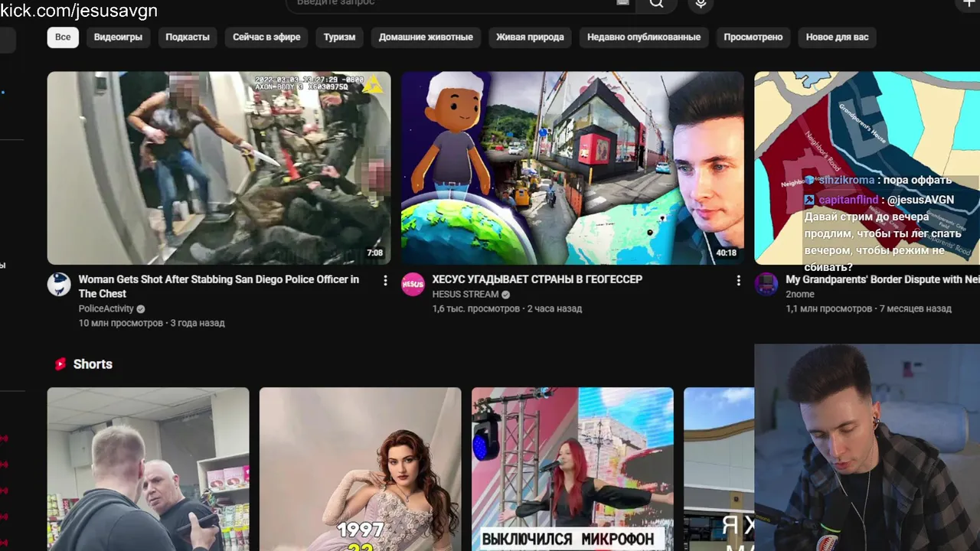980x551 pixels.
Task: Click capitanflind username in chat overlay
Action: tap(848, 200)
